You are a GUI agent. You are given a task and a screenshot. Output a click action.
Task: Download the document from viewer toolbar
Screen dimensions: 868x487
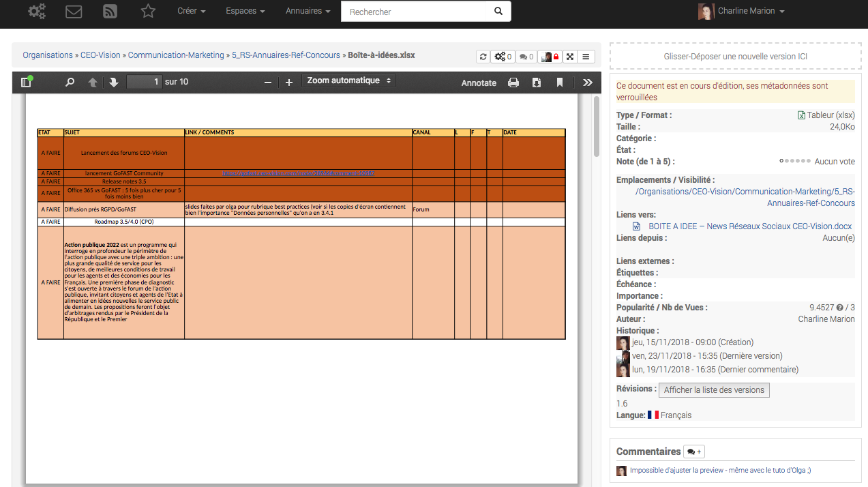click(537, 83)
